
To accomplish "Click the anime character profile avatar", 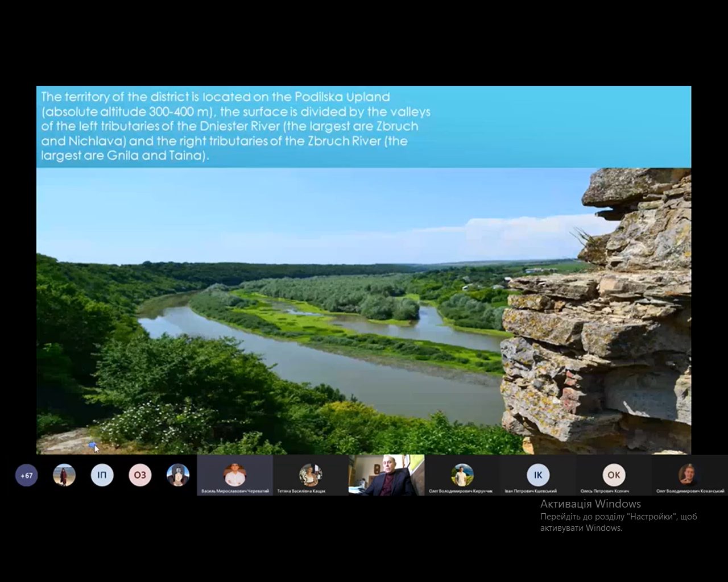I will [178, 475].
